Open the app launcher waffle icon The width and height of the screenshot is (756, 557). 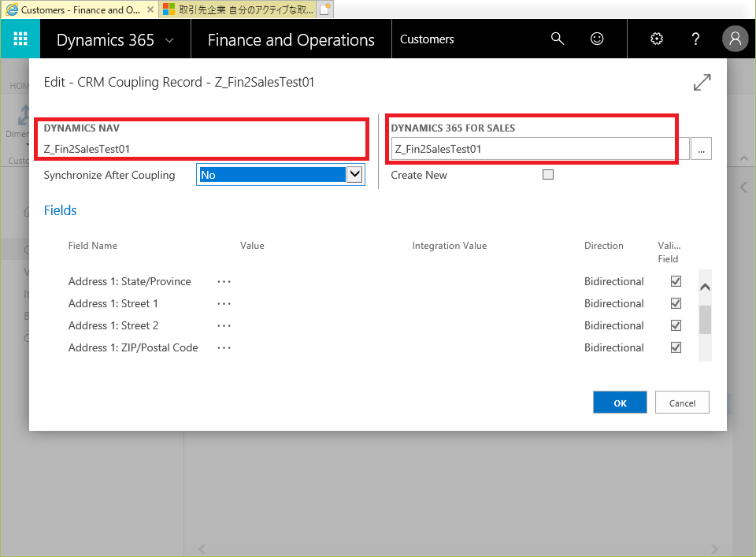tap(20, 39)
